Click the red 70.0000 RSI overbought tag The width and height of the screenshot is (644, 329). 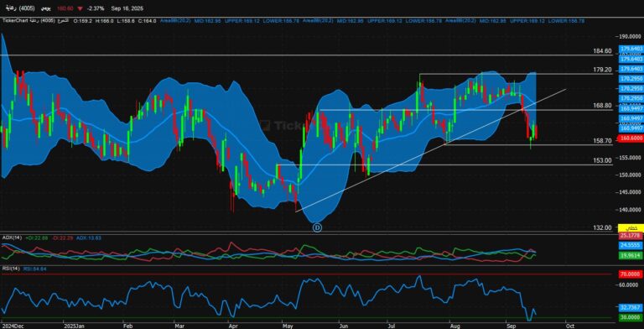click(x=631, y=274)
